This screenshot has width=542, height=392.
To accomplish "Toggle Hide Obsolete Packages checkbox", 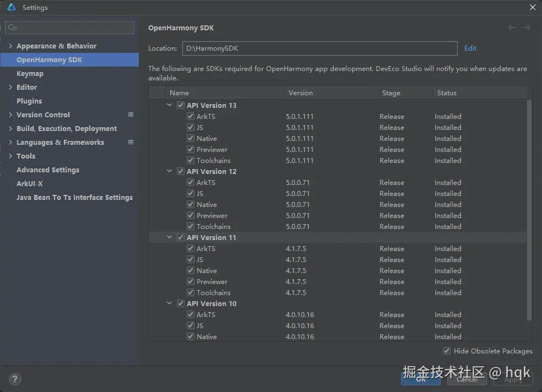I will point(447,351).
